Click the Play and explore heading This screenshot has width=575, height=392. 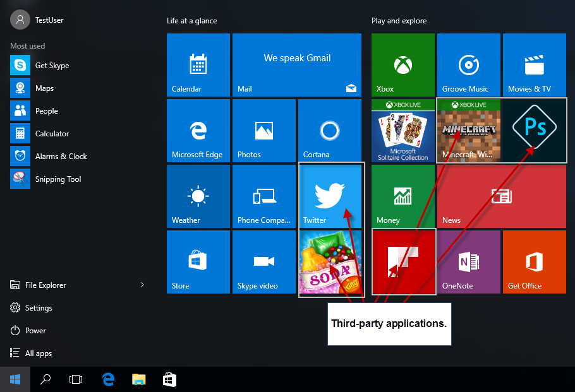click(x=399, y=21)
